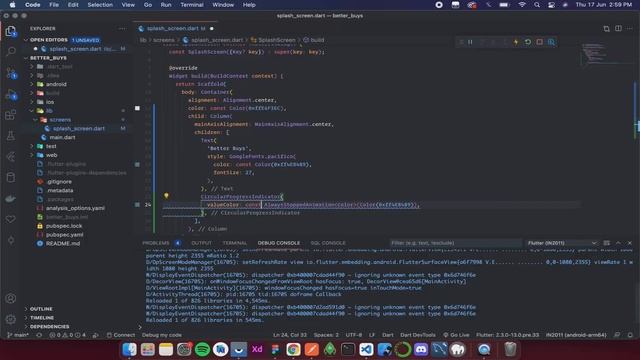Screen dimensions: 640x360
Task: Open the notifications bell in status bar
Action: coord(630,335)
